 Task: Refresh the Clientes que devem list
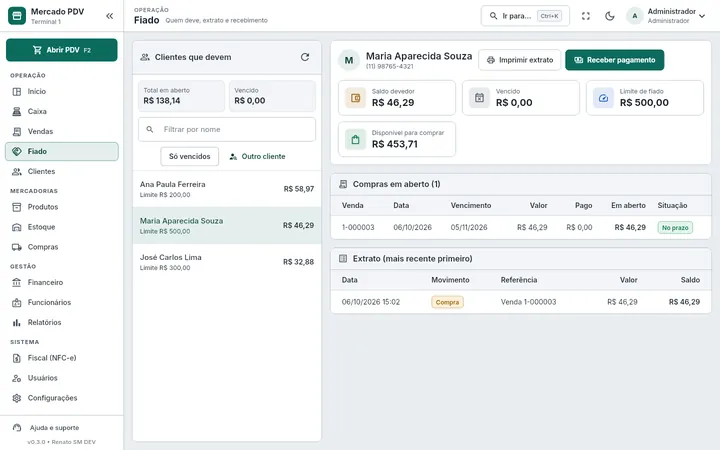click(305, 57)
